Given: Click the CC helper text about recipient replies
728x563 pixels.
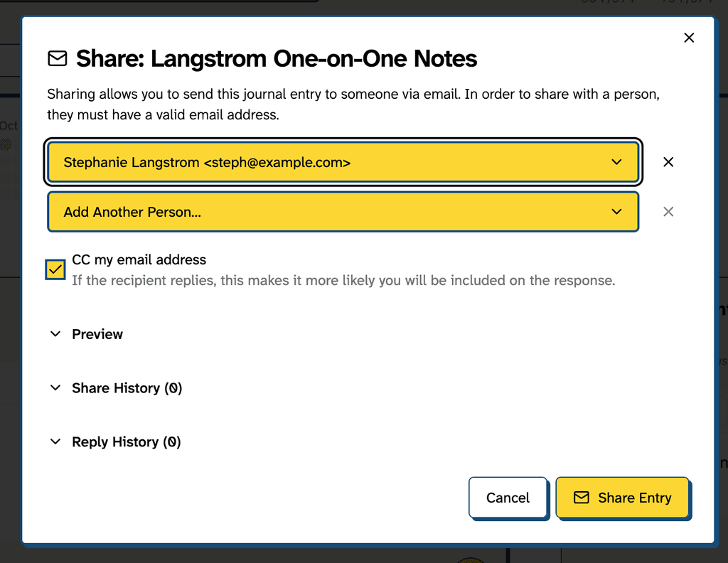Looking at the screenshot, I should click(343, 281).
